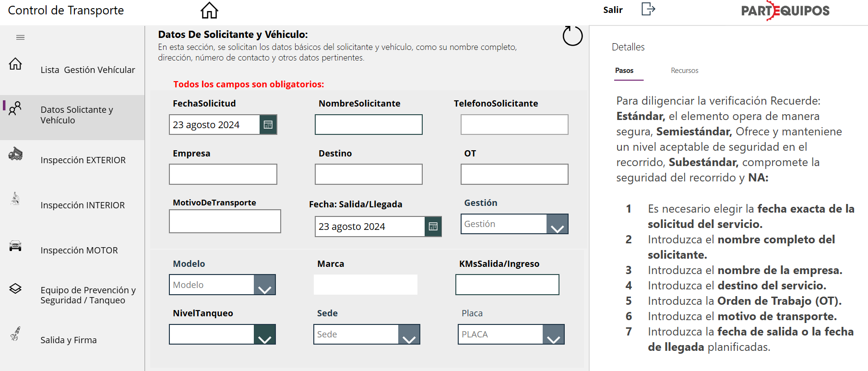Open Fecha Salida/Llegada calendar picker icon

[x=433, y=227]
